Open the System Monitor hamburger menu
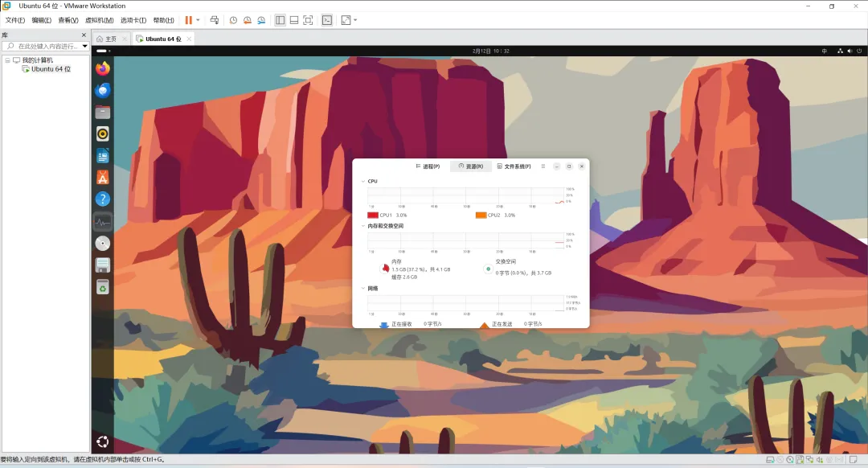Image resolution: width=868 pixels, height=468 pixels. pyautogui.click(x=543, y=166)
